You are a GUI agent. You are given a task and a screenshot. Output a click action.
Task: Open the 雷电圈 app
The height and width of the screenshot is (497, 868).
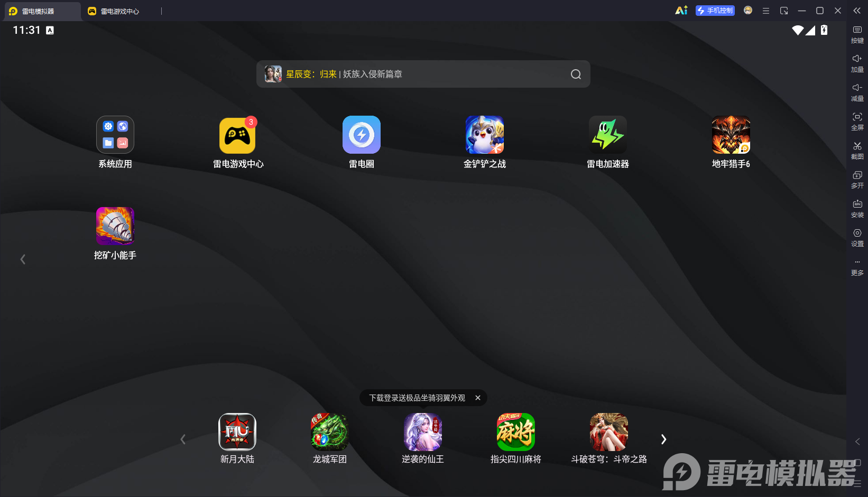click(x=362, y=135)
